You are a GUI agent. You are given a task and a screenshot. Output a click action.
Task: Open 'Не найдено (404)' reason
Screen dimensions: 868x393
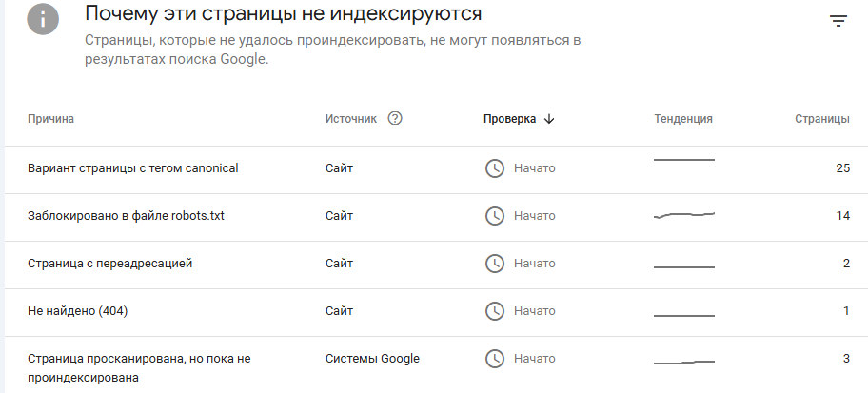tap(77, 311)
